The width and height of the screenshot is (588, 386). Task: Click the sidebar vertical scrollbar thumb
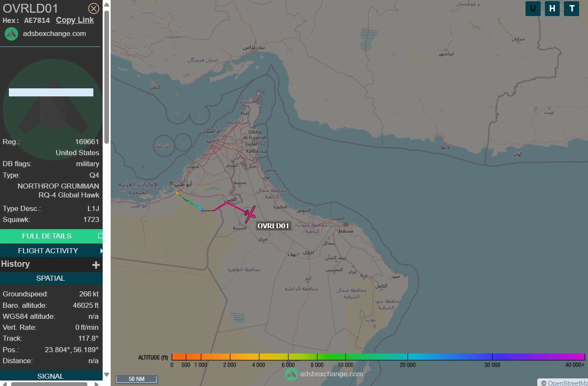click(106, 77)
